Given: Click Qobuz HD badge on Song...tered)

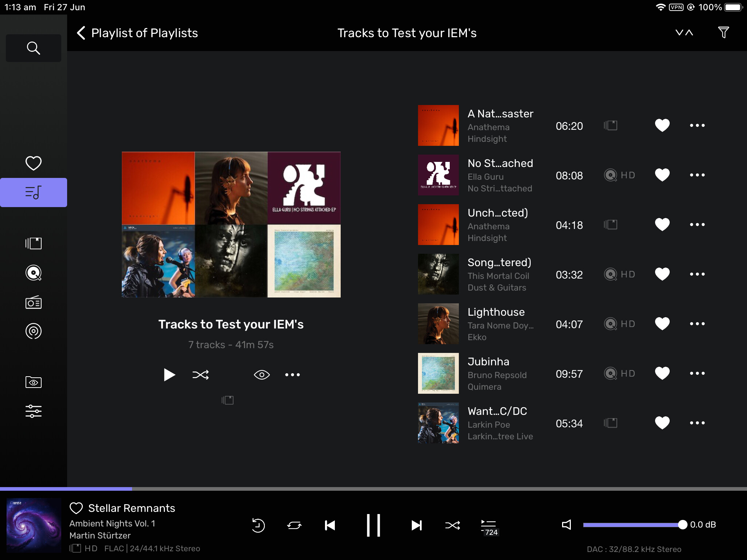Looking at the screenshot, I should [x=619, y=274].
